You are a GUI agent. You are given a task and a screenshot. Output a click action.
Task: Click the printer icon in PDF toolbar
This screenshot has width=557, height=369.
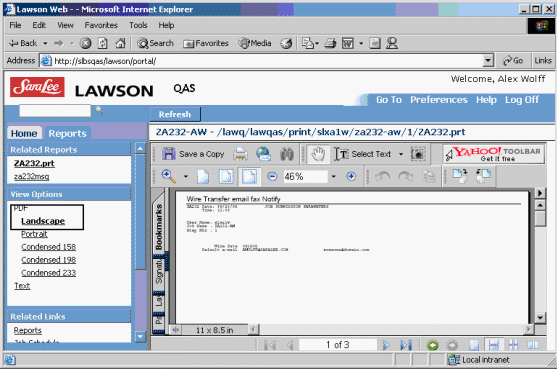pos(240,154)
